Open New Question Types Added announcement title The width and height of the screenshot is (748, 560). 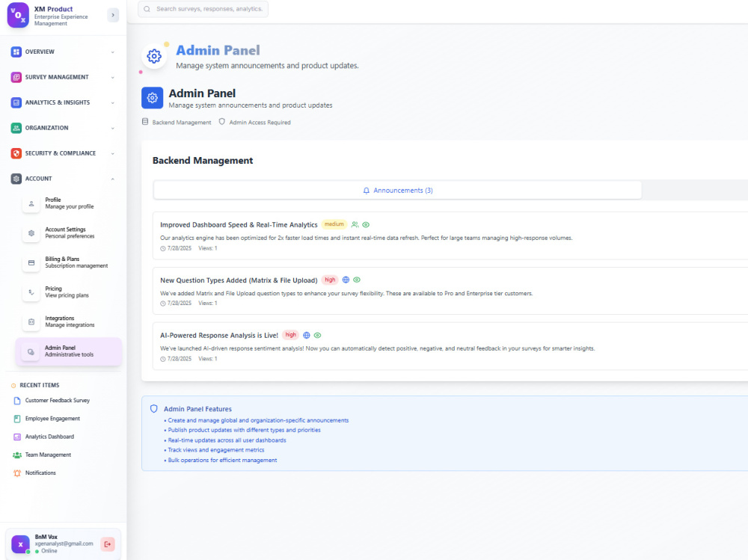pyautogui.click(x=239, y=280)
